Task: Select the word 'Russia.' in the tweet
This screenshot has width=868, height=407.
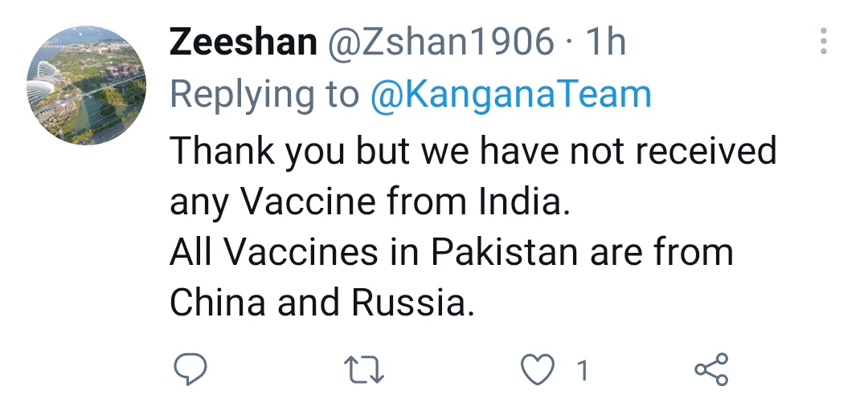Action: point(413,303)
